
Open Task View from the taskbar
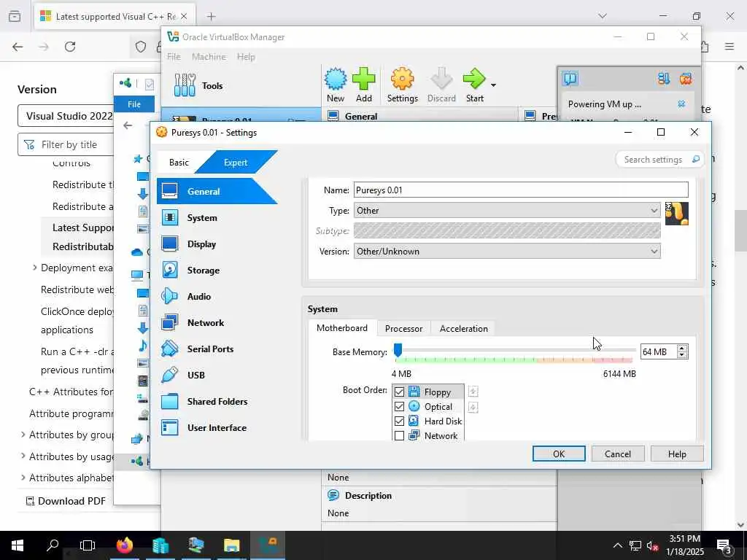coord(88,545)
